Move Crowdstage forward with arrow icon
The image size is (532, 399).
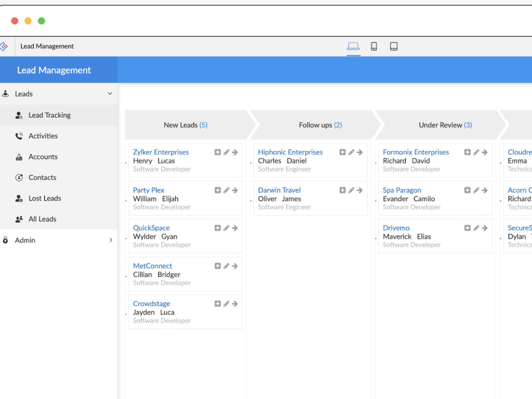(235, 304)
